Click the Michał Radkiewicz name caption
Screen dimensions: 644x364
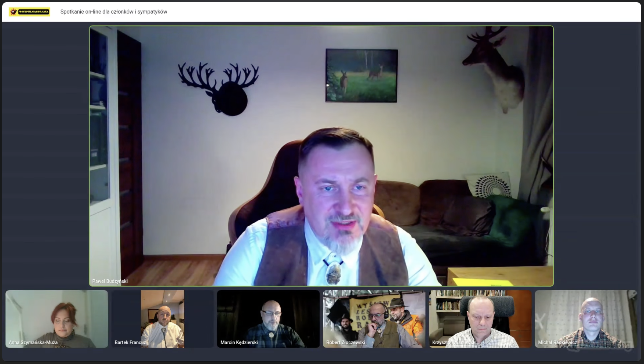tap(557, 342)
